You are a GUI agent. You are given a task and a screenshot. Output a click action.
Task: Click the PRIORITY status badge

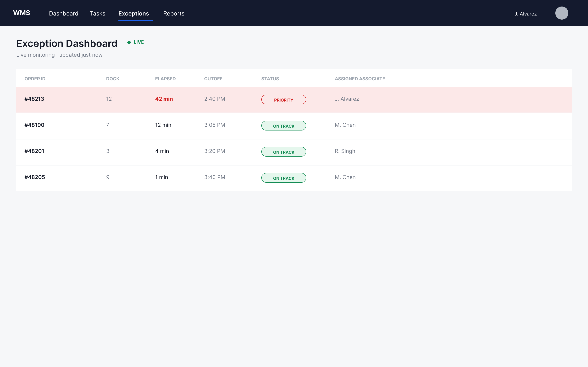pyautogui.click(x=284, y=99)
